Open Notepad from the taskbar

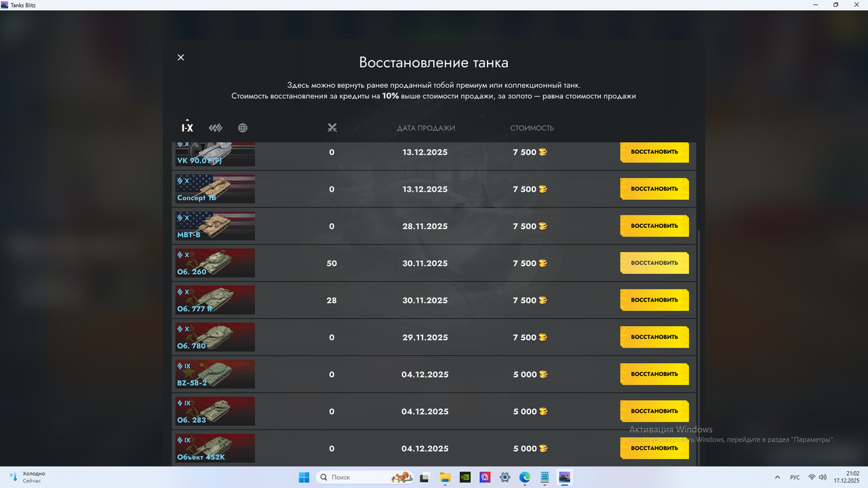pos(545,477)
